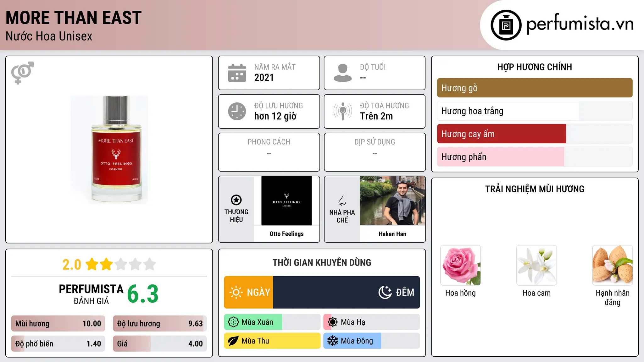
Task: Select the Hương phấn accord bar
Action: 535,157
